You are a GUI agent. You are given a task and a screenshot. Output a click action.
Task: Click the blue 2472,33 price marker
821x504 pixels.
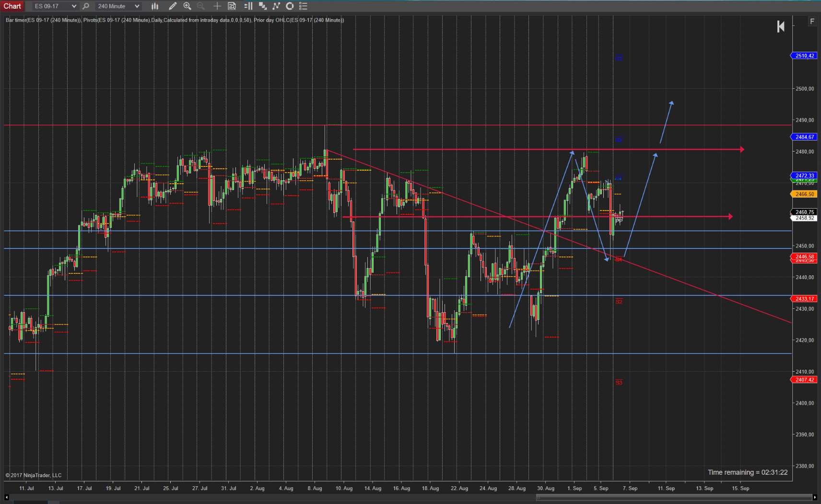tap(804, 176)
